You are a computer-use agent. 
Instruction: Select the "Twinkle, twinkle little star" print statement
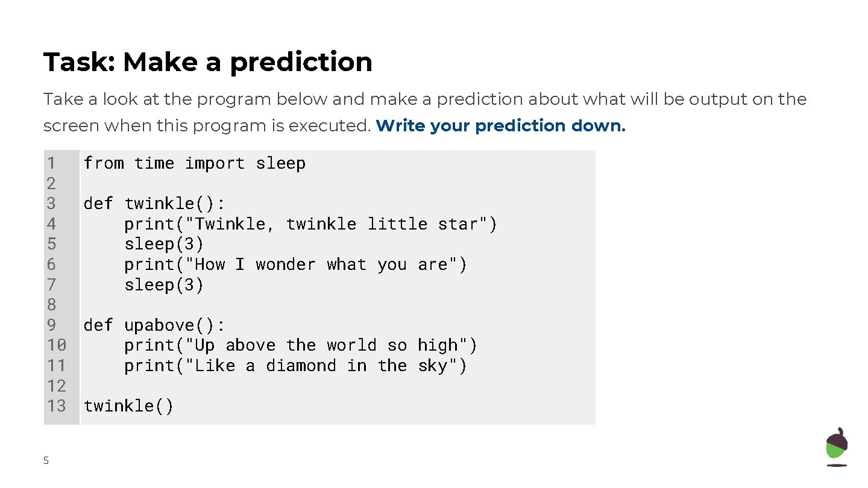click(x=310, y=224)
